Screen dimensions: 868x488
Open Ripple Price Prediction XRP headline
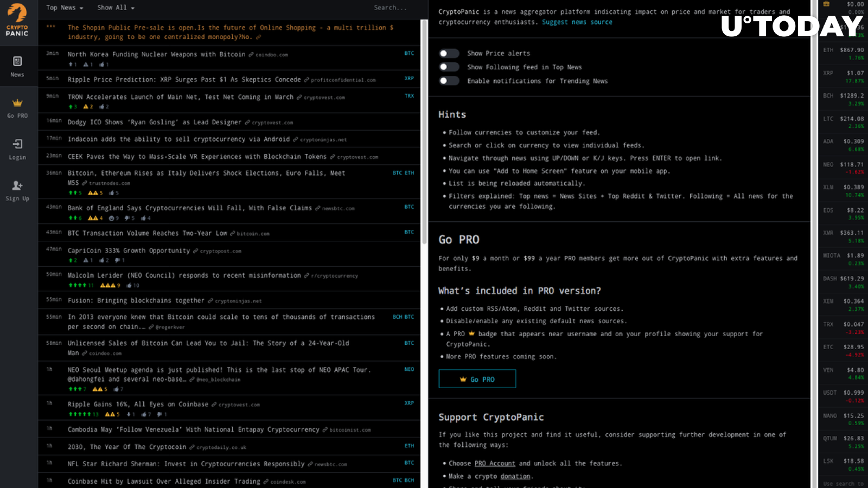tap(184, 79)
